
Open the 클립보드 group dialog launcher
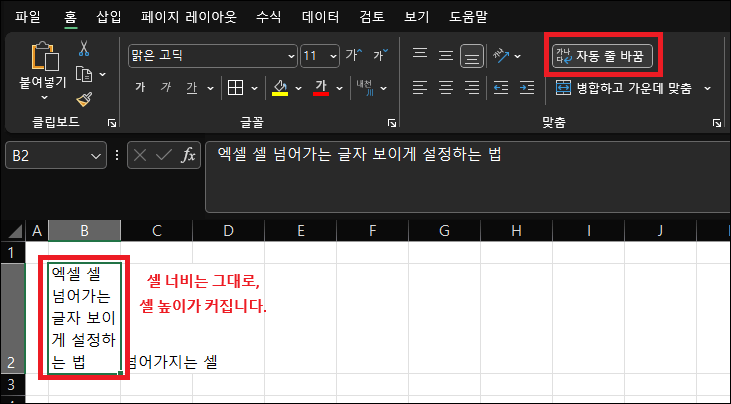pos(112,123)
